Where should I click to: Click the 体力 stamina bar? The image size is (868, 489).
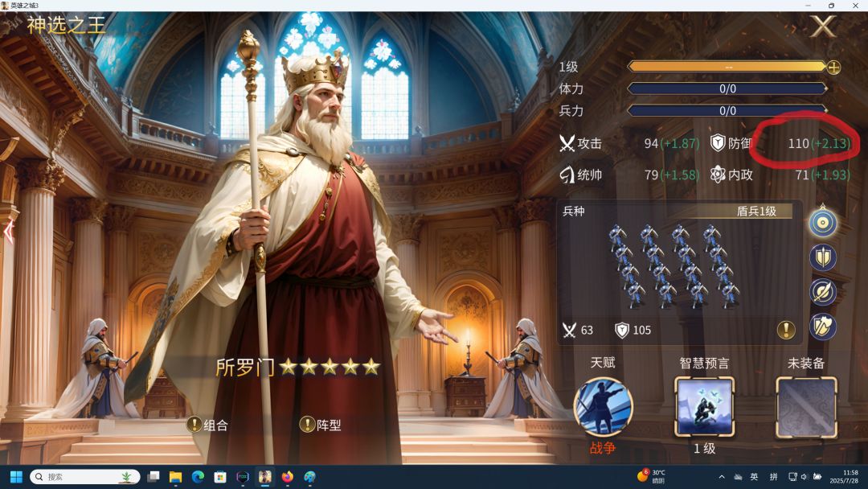pyautogui.click(x=727, y=88)
